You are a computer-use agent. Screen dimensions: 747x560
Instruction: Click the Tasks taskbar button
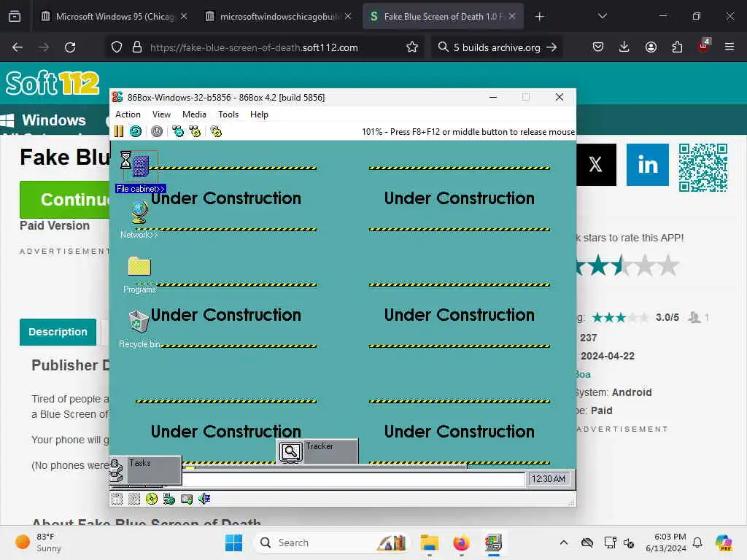146,470
